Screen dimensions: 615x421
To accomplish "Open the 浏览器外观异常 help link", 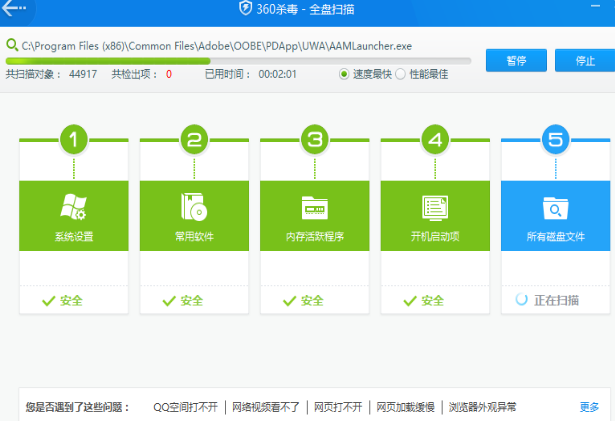I will click(x=483, y=407).
